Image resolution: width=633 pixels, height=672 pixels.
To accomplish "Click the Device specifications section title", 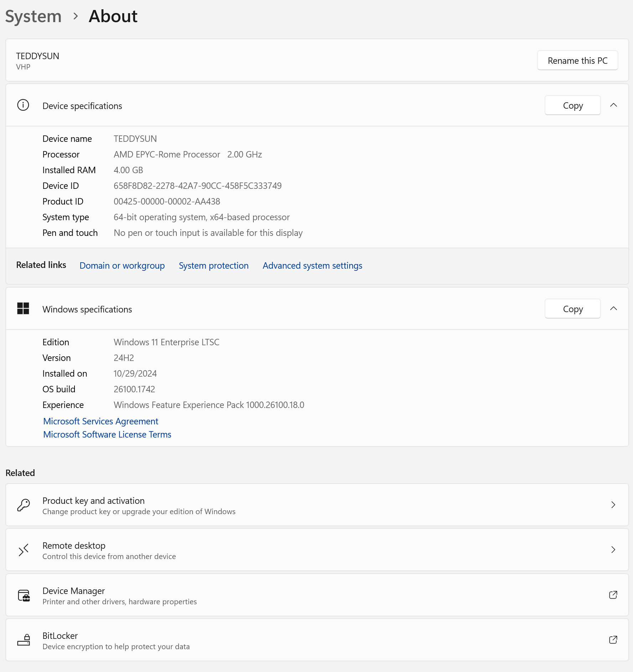I will [82, 106].
